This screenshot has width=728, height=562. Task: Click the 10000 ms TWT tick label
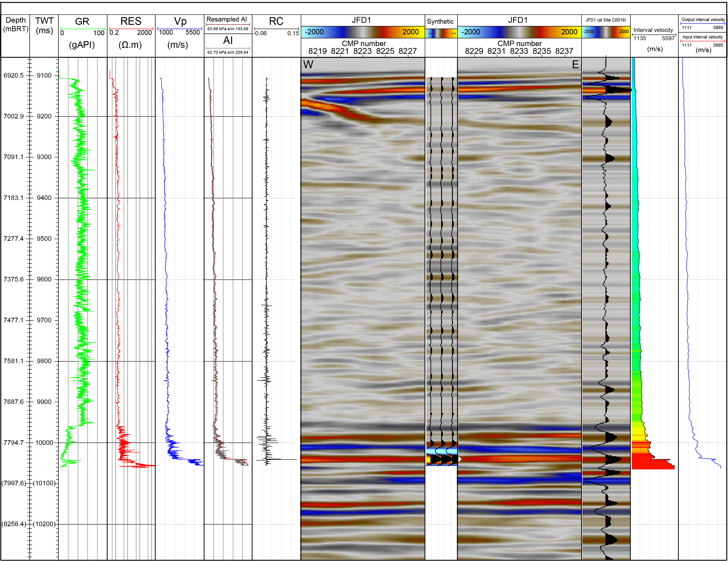click(44, 442)
